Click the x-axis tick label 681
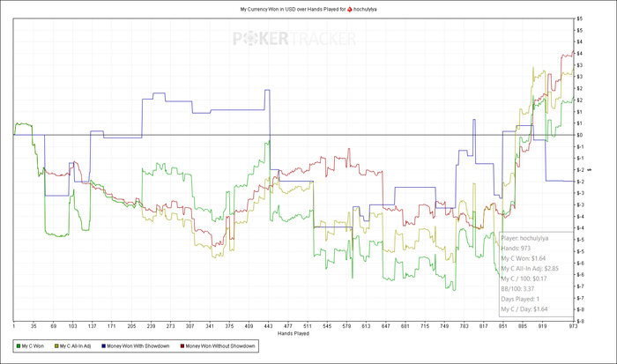This screenshot has width=617, height=364. (x=405, y=326)
